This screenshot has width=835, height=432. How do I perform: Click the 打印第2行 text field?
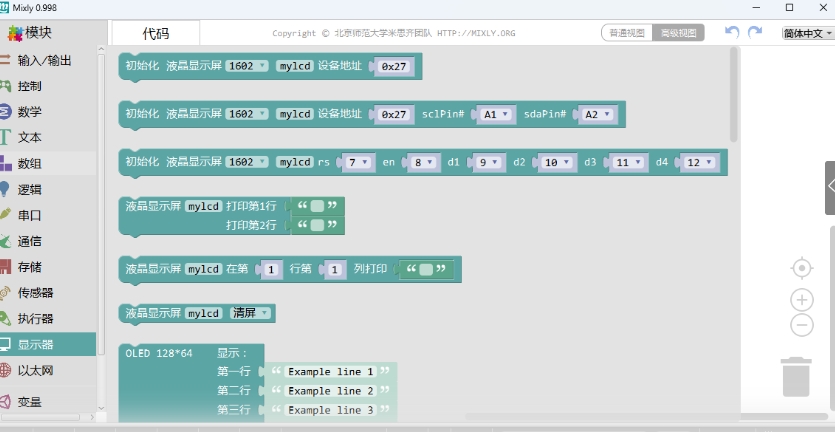click(x=317, y=225)
